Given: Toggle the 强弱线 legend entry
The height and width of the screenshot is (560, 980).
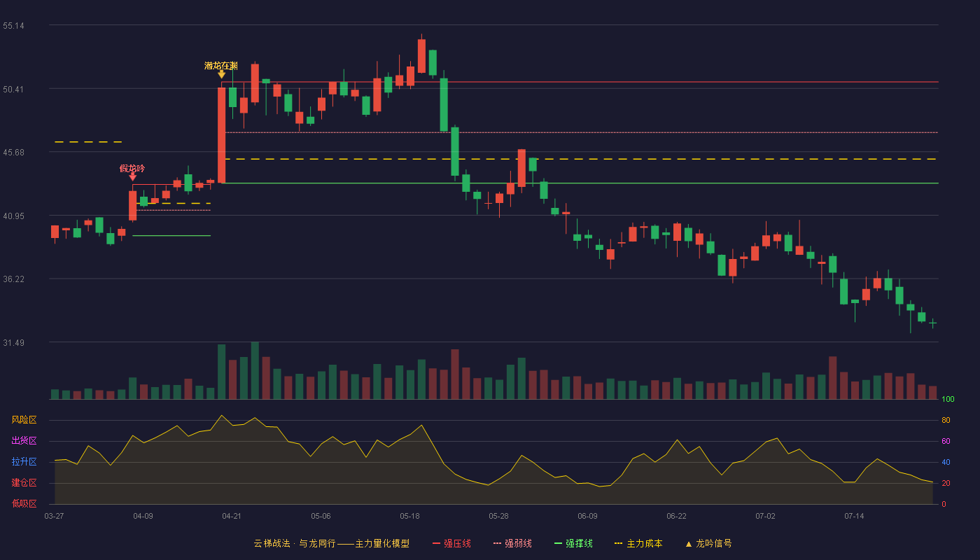Looking at the screenshot, I should (512, 544).
